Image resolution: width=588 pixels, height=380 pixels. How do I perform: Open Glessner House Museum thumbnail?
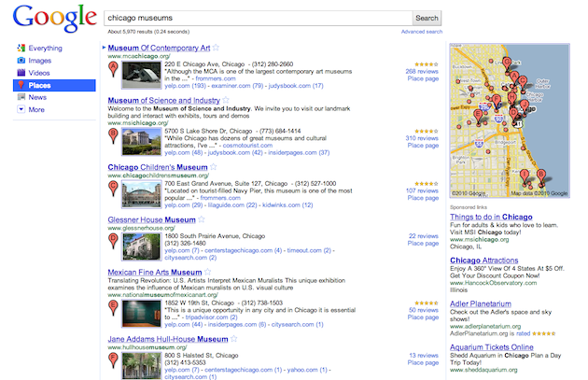141,246
